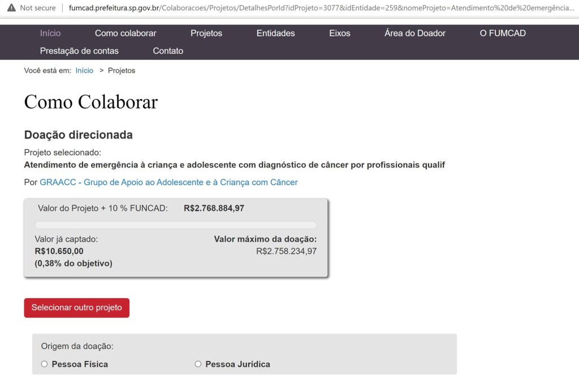This screenshot has width=579, height=392.
Task: Navigate to the Eixos menu item
Action: pyautogui.click(x=340, y=33)
